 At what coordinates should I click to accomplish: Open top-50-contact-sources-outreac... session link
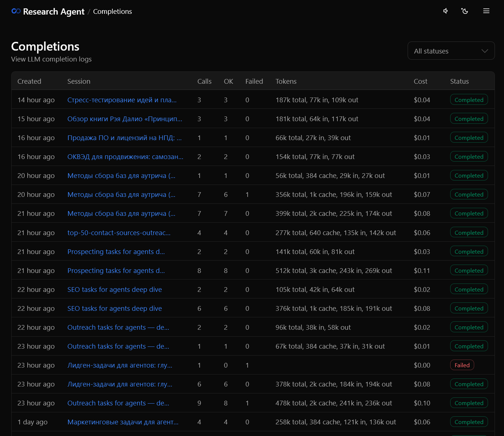click(x=119, y=233)
